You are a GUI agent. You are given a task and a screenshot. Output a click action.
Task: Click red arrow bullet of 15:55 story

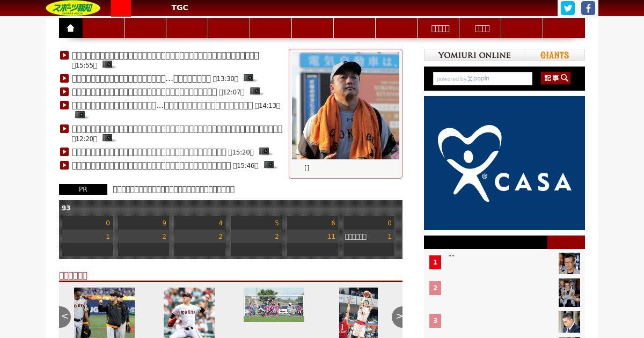(x=64, y=55)
